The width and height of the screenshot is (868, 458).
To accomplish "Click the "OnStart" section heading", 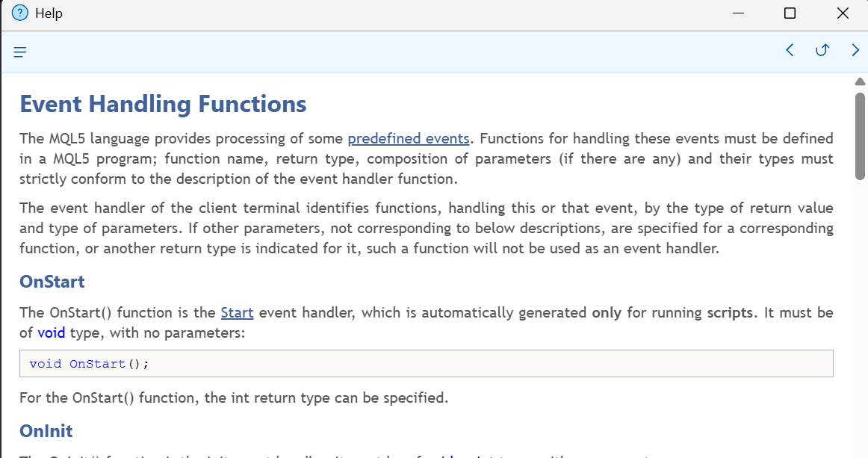I will coord(52,282).
